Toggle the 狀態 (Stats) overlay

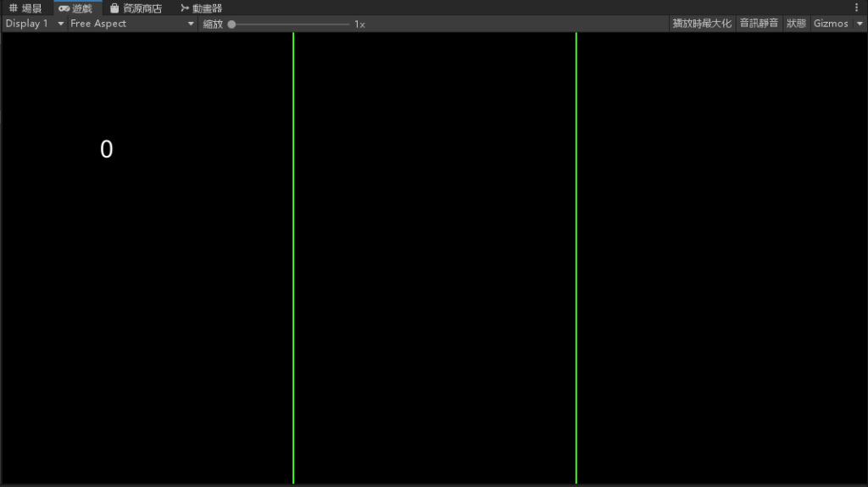point(796,24)
